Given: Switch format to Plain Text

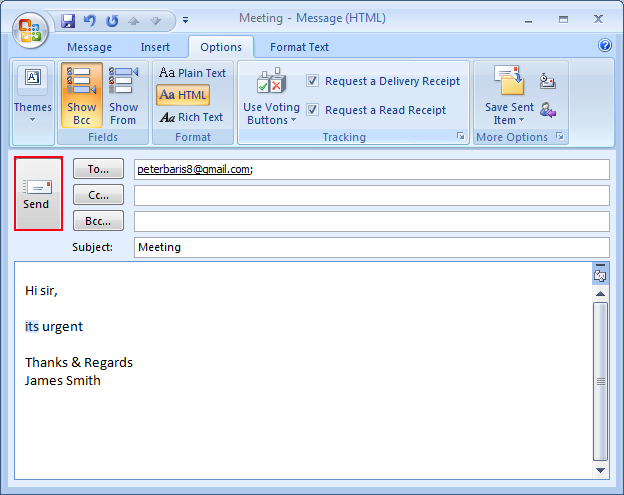Looking at the screenshot, I should [192, 73].
